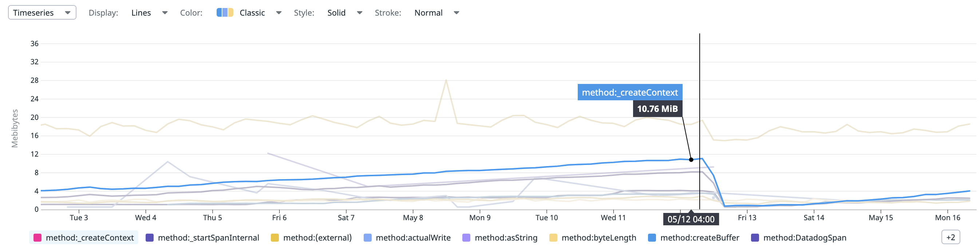The image size is (980, 250).
Task: Click the 05/12 04:00 timestamp marker
Action: coord(691,219)
